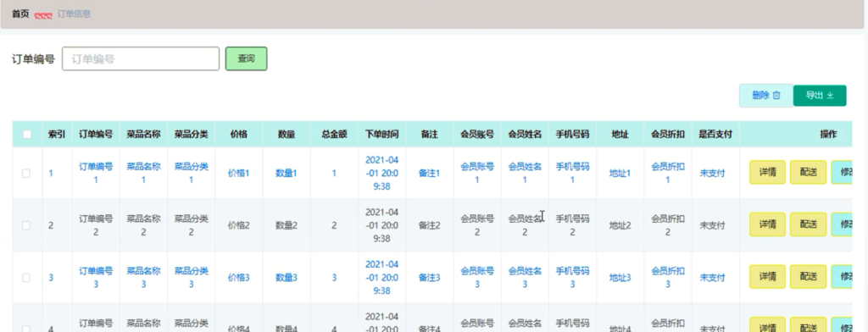Click 配送 for order row 3

pyautogui.click(x=808, y=276)
